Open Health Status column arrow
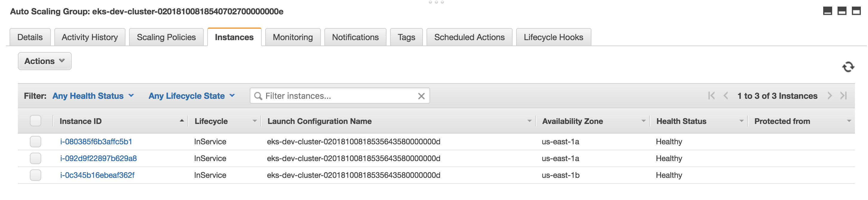This screenshot has height=200, width=868. pos(741,121)
